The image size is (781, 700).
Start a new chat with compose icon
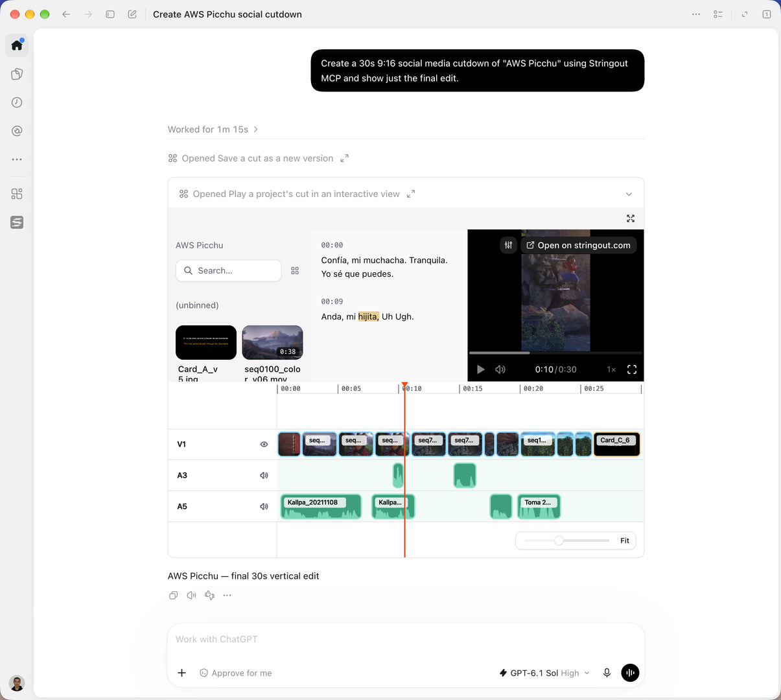132,14
